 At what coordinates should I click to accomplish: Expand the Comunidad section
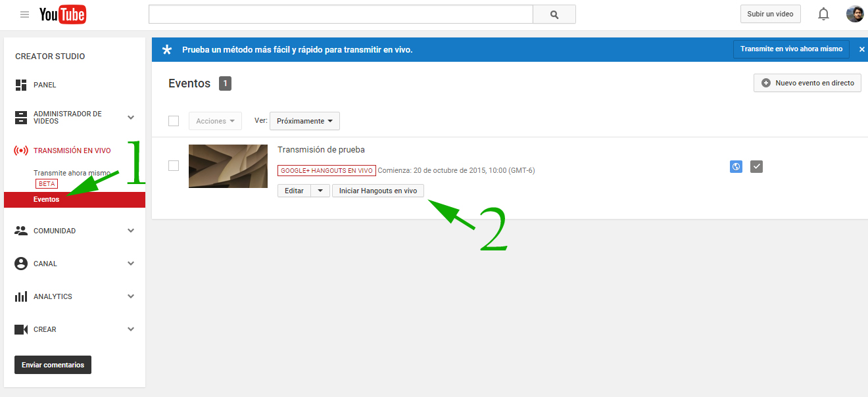pyautogui.click(x=131, y=231)
